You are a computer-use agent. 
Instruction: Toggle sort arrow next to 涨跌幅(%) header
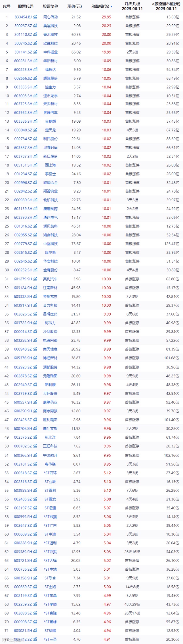click(x=112, y=7)
